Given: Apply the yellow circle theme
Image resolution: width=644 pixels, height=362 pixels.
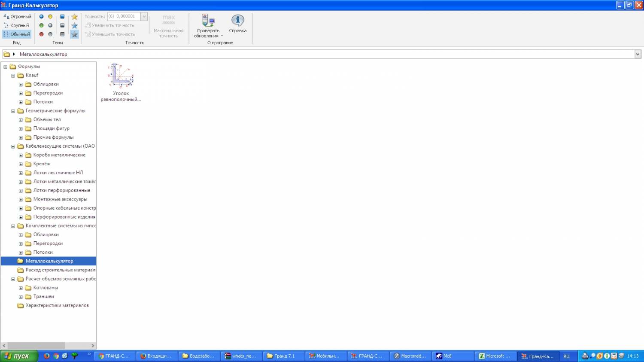Looking at the screenshot, I should (50, 17).
